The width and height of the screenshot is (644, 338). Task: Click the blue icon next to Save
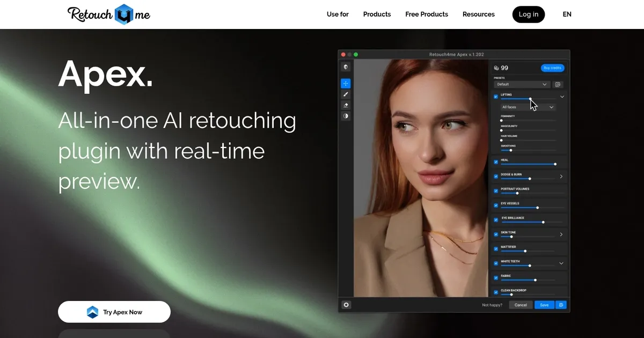[561, 305]
